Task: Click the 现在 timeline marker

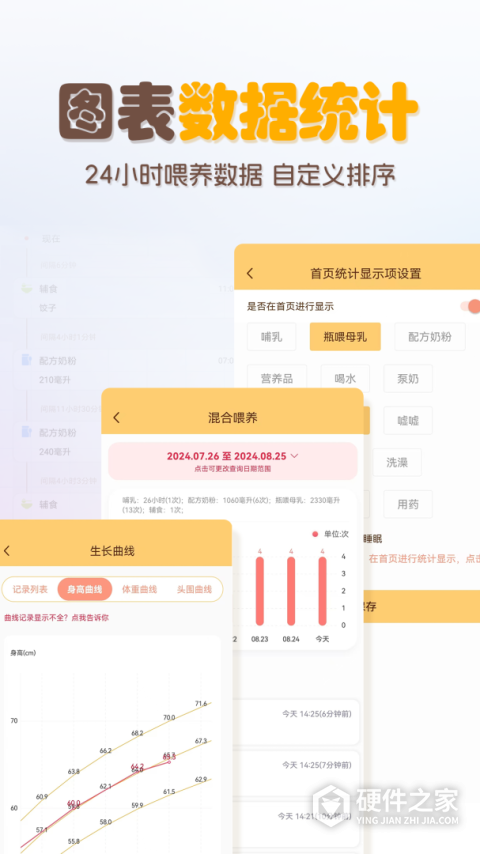Action: [x=26, y=239]
